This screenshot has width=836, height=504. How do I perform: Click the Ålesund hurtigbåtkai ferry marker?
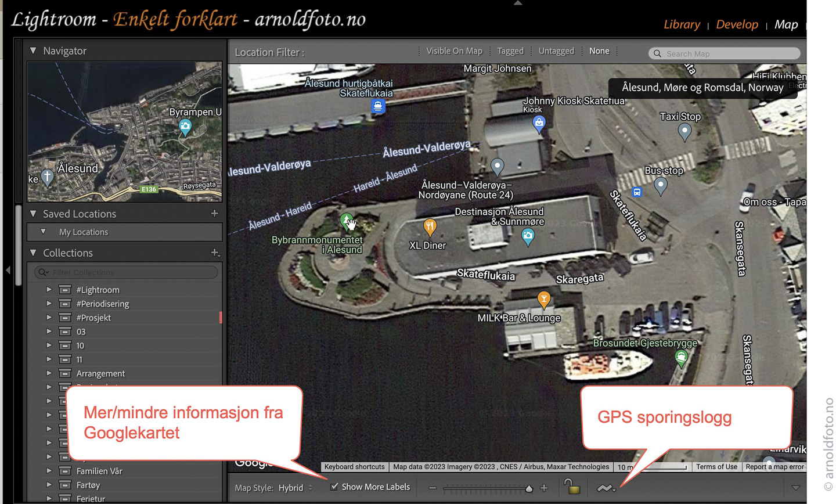[x=378, y=106]
